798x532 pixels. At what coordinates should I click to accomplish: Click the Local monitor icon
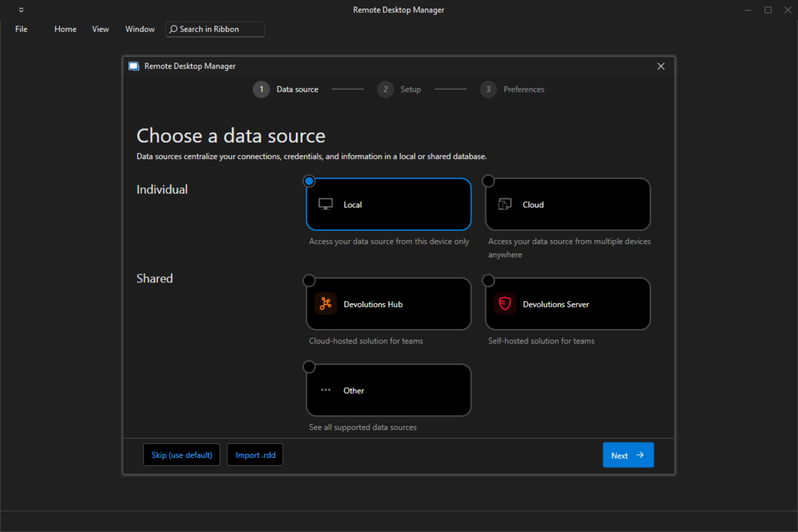click(326, 204)
